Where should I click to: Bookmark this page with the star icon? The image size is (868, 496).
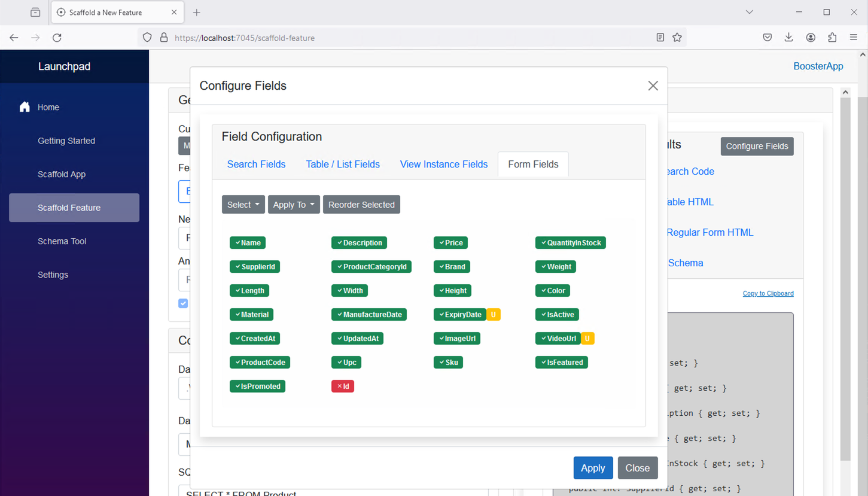[x=677, y=38]
